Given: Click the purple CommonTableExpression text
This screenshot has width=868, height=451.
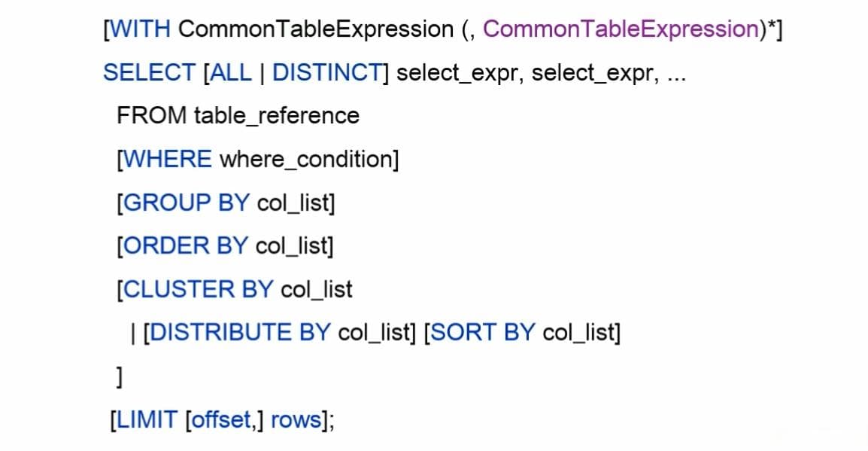Looking at the screenshot, I should 621,29.
